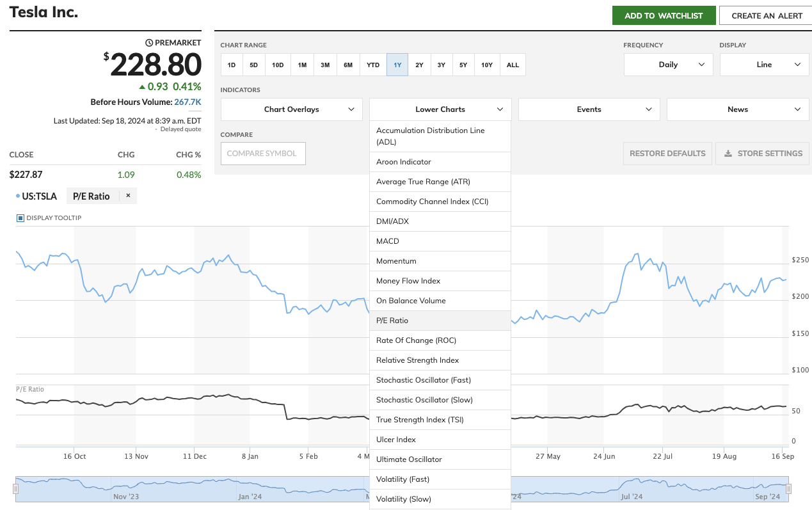Click the Add to Watchlist button
The height and width of the screenshot is (510, 812).
(664, 16)
